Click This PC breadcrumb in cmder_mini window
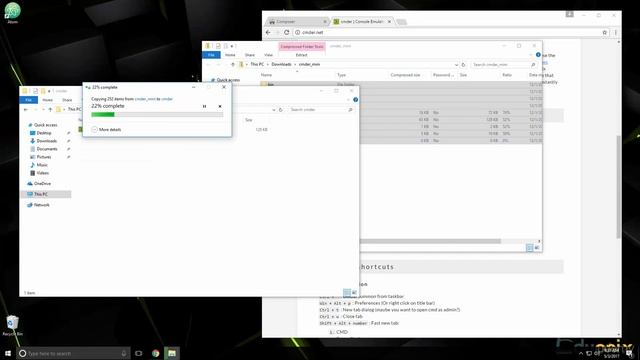 (257, 64)
